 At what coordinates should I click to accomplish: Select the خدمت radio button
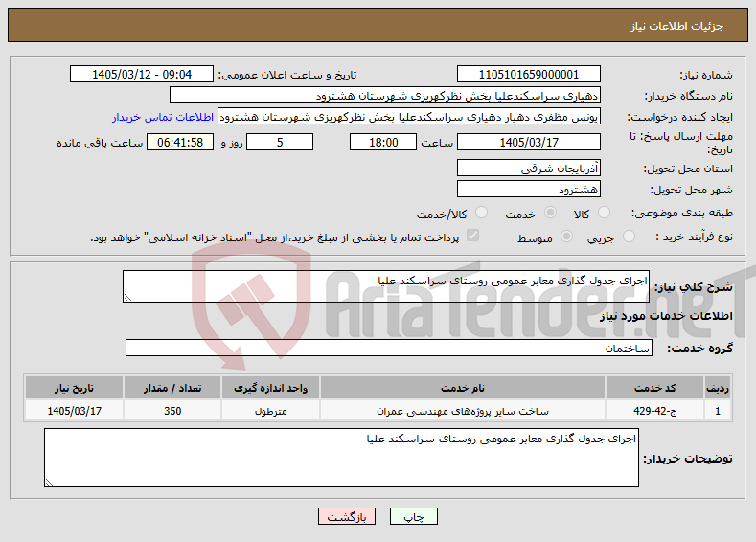550,213
